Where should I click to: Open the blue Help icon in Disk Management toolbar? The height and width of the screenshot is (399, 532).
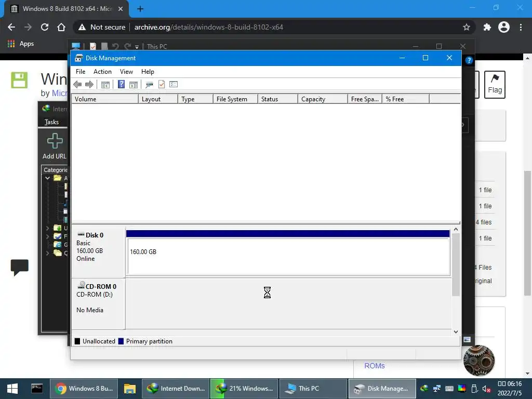click(121, 84)
